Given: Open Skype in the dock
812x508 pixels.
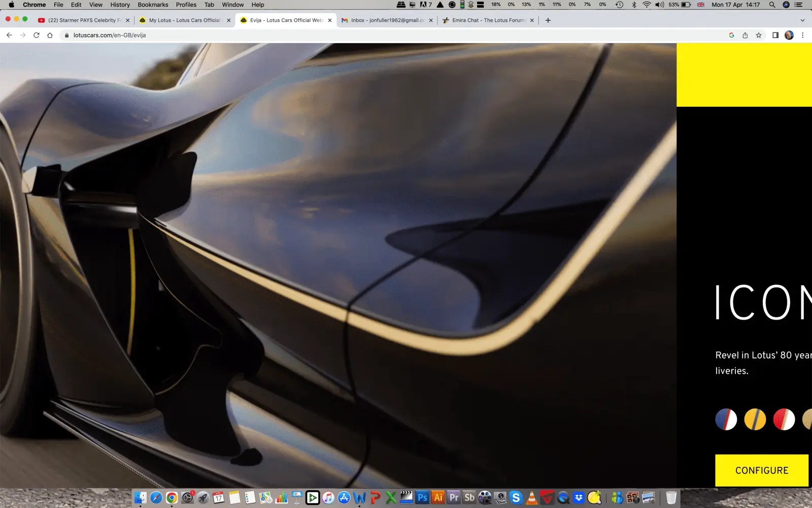Looking at the screenshot, I should (516, 498).
